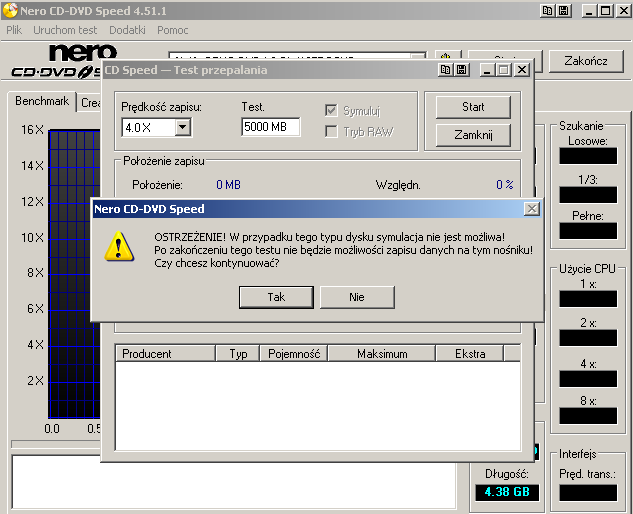Click the 1/3 seek time display
The height and width of the screenshot is (514, 633).
point(588,195)
